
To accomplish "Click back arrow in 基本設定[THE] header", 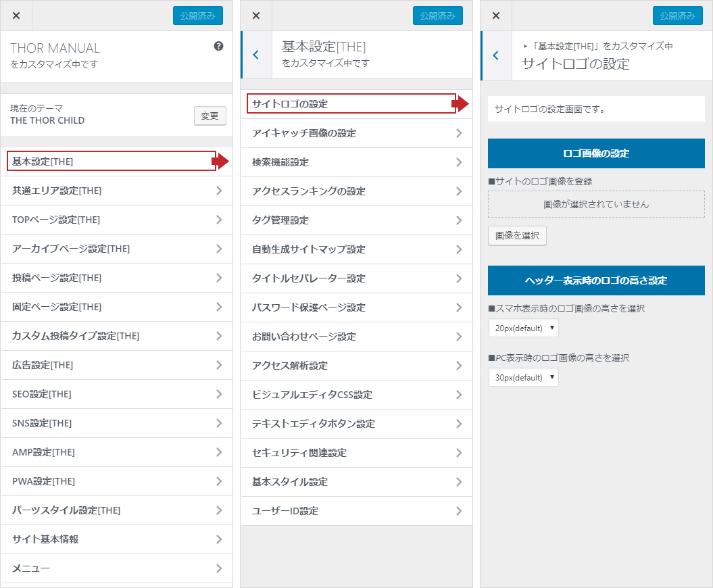I will [x=255, y=55].
